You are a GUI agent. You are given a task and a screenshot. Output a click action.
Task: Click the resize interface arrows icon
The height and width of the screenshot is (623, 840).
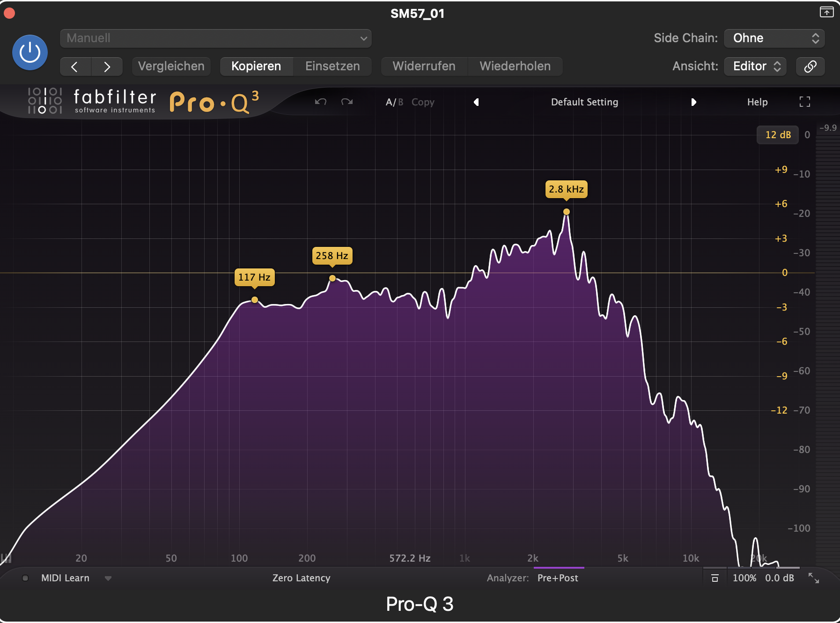[x=814, y=578]
